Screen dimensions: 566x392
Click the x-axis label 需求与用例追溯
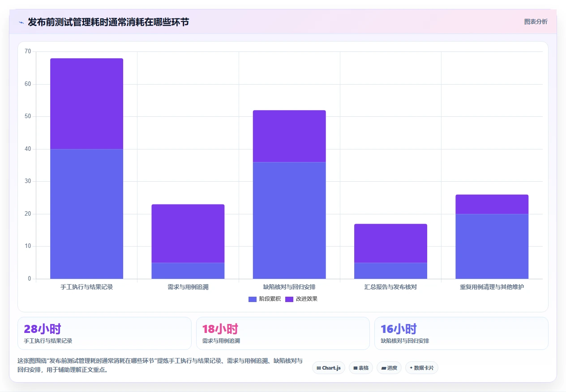pos(188,287)
